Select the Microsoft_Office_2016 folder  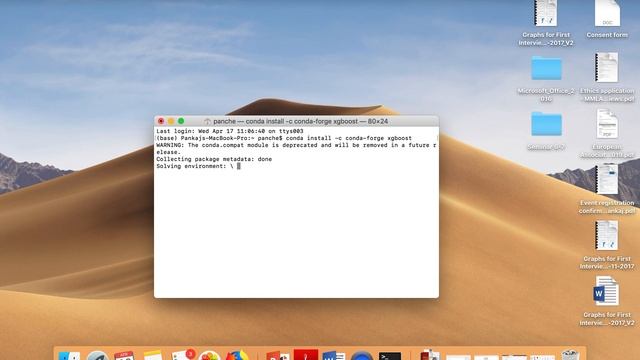tap(546, 68)
